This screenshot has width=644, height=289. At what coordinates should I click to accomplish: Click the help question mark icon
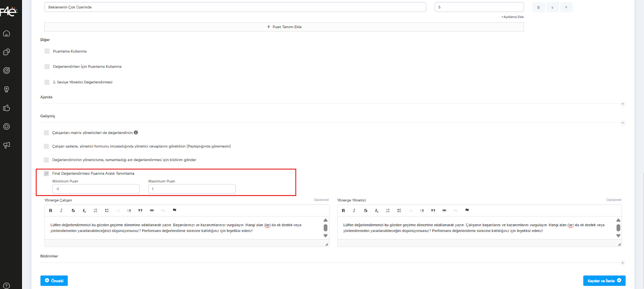pyautogui.click(x=6, y=286)
